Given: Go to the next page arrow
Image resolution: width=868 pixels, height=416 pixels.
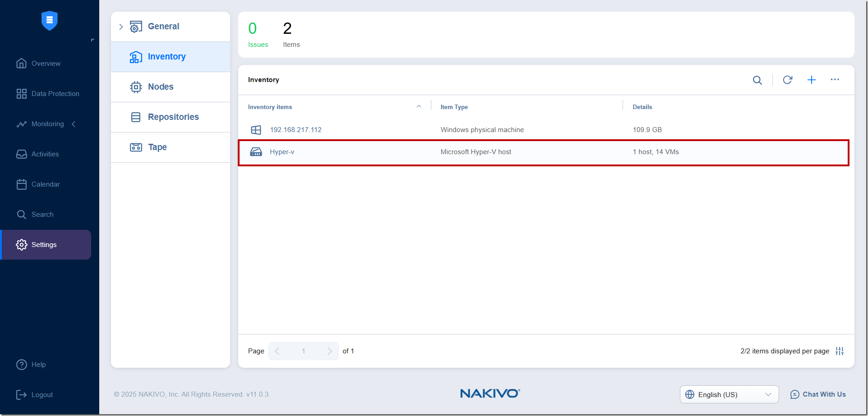Looking at the screenshot, I should (329, 351).
